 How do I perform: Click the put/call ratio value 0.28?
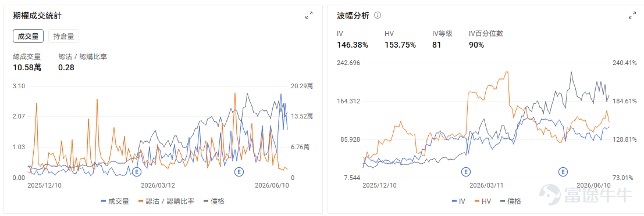click(66, 67)
